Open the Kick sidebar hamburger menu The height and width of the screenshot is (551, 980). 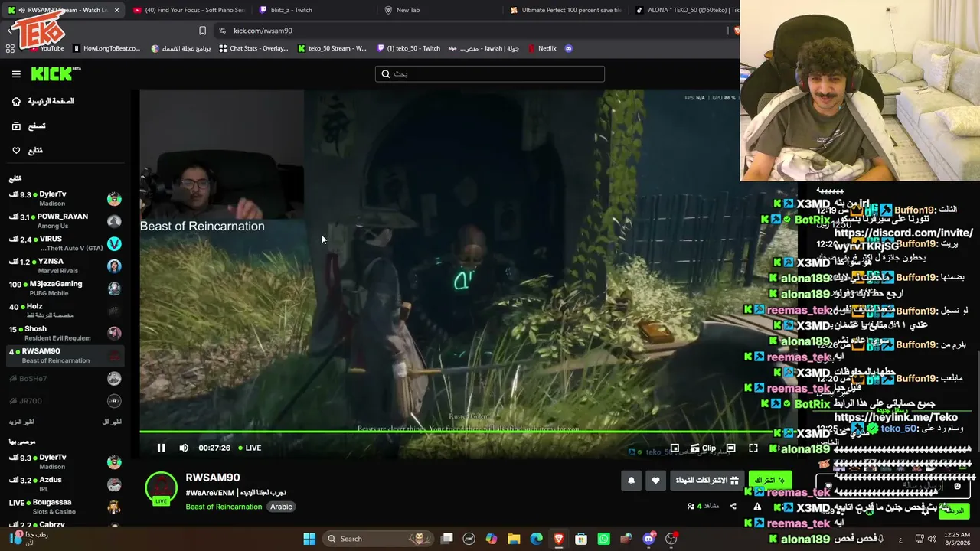pos(16,74)
